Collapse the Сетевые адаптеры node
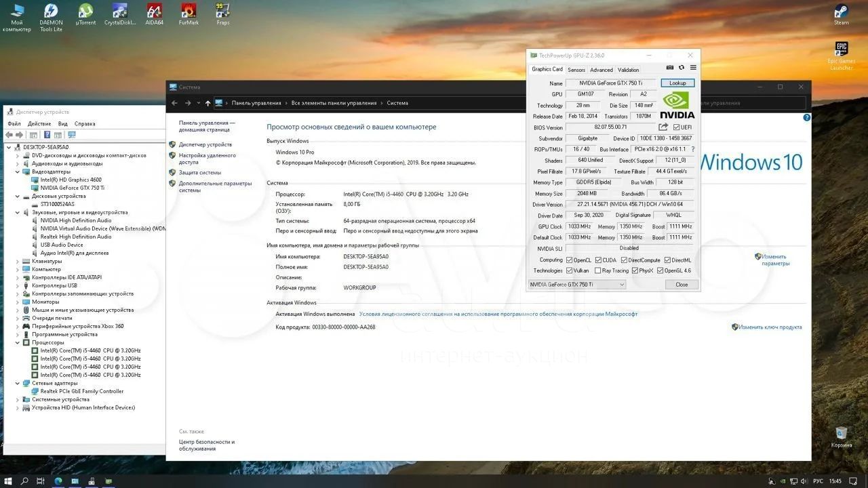The image size is (868, 488). point(18,383)
